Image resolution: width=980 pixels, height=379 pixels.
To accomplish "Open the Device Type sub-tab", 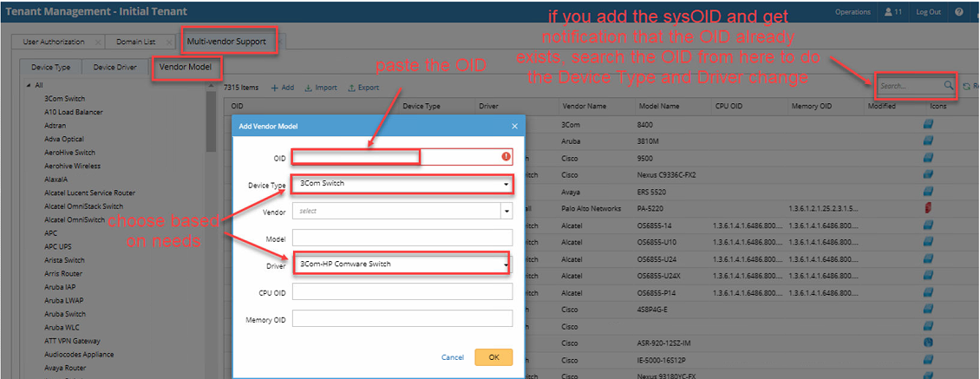I will tap(50, 68).
